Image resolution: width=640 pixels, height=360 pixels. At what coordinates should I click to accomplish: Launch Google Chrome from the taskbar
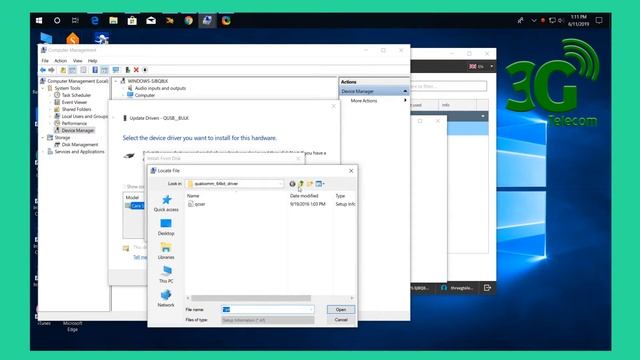coord(189,20)
